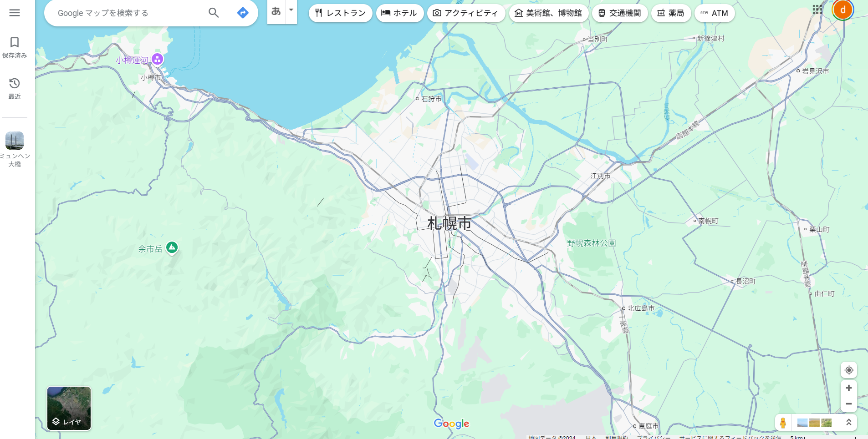Open the main hamburger menu

[x=15, y=13]
